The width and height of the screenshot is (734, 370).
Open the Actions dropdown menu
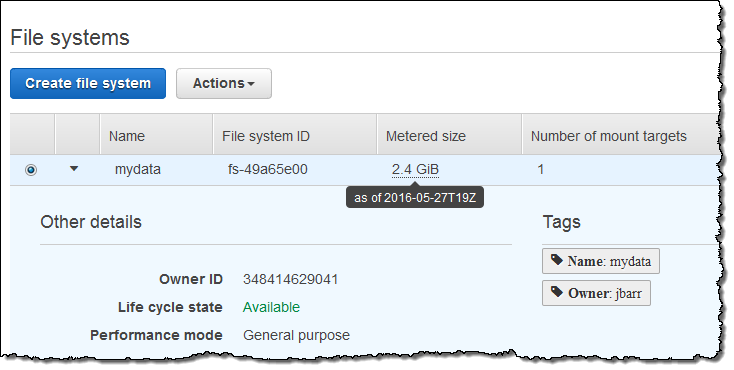pyautogui.click(x=224, y=83)
